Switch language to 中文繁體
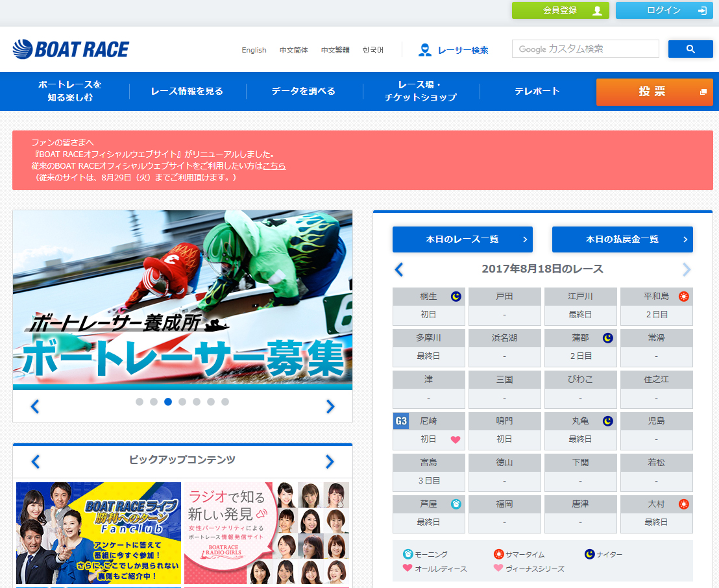719x588 pixels. click(x=335, y=50)
